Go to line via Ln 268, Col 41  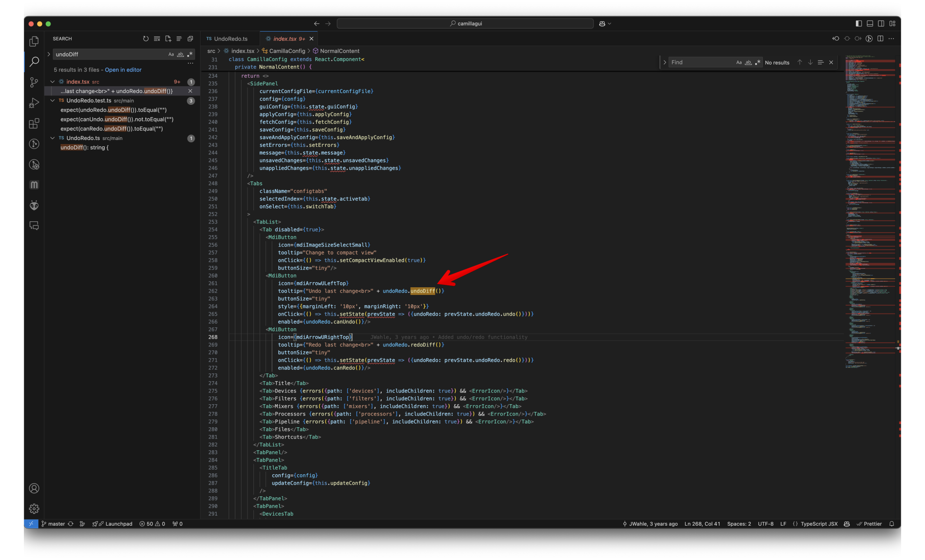[x=702, y=524]
